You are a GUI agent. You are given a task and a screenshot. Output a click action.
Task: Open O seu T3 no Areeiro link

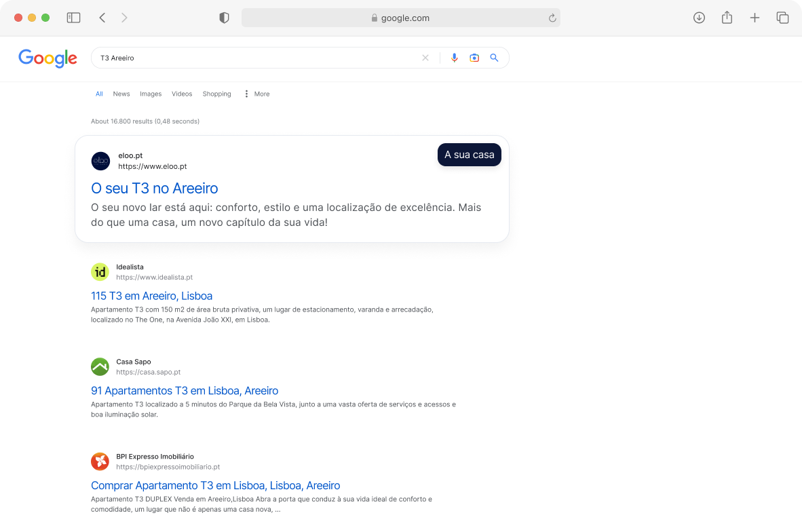[155, 188]
